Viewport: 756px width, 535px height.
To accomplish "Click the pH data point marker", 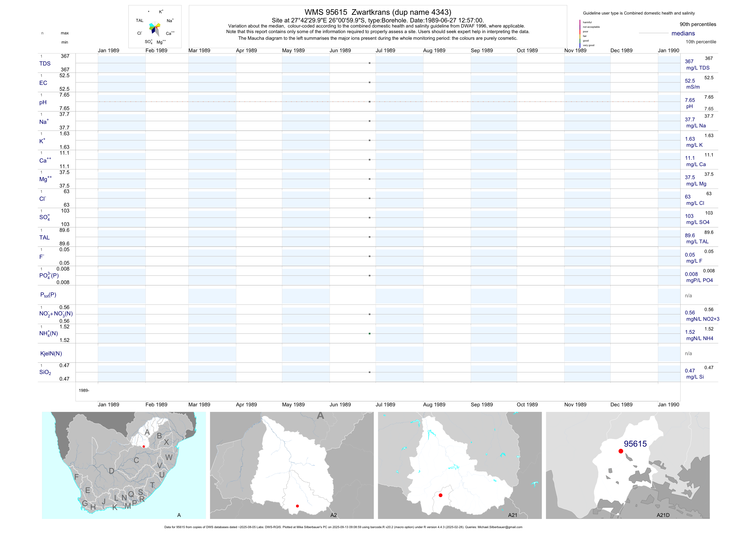I will 369,102.
